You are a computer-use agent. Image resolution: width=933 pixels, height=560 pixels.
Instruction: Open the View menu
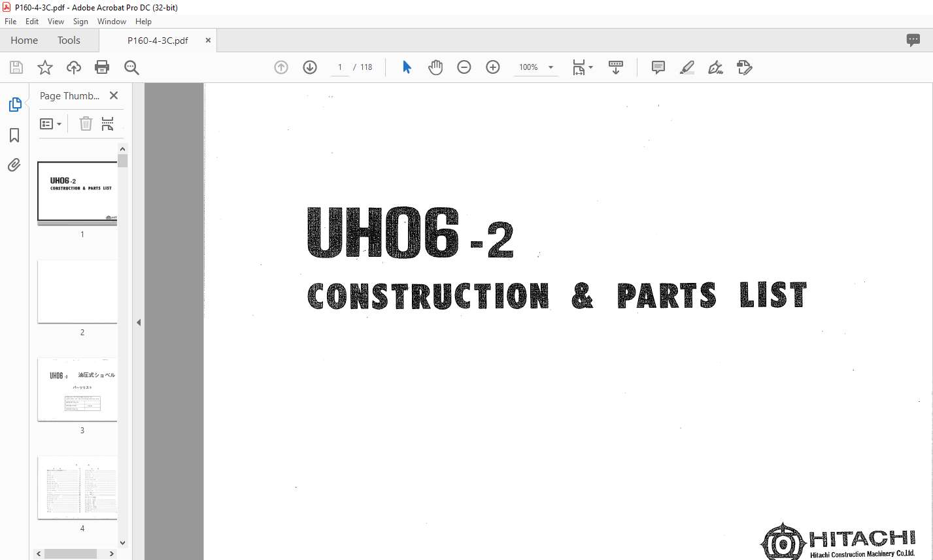coord(56,22)
